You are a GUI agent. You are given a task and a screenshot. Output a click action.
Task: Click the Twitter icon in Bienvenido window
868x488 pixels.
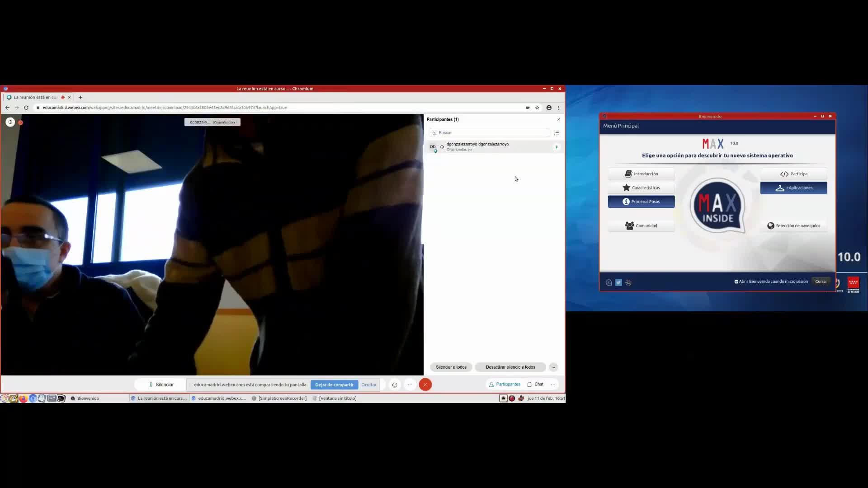(x=618, y=282)
